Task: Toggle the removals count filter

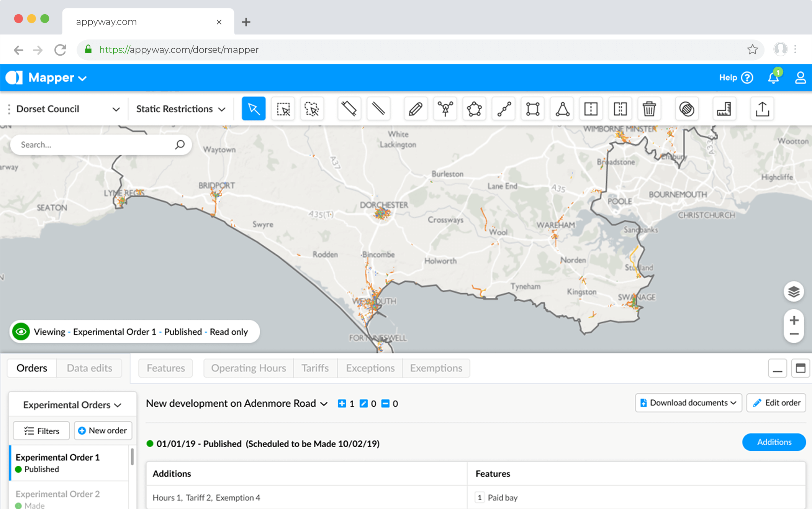Action: point(385,404)
